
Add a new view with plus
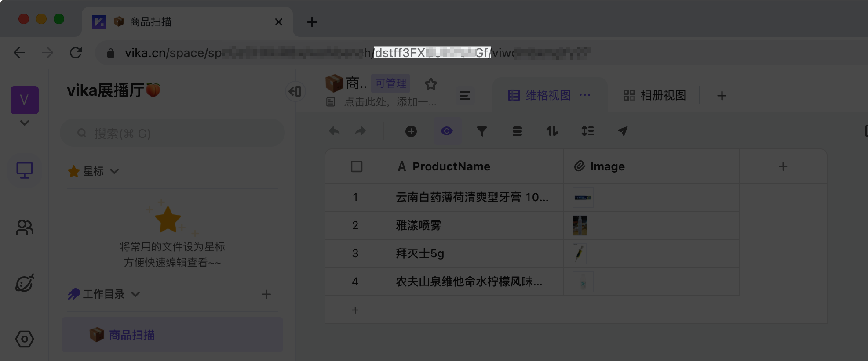722,96
